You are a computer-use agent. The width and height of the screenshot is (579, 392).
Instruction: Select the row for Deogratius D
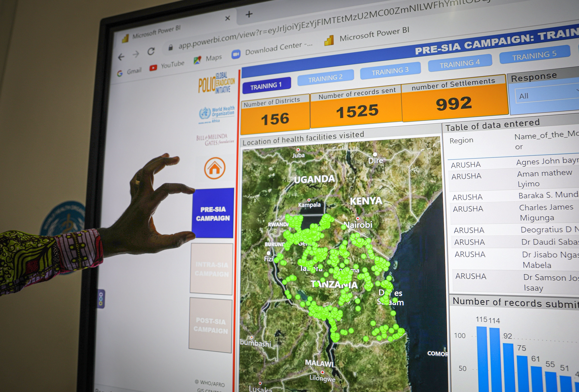coord(515,230)
